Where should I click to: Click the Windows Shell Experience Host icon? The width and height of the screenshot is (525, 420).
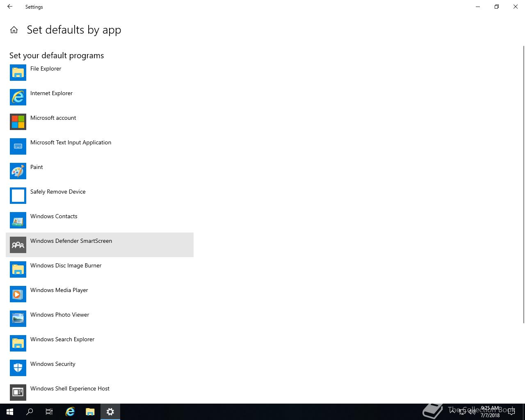[18, 393]
